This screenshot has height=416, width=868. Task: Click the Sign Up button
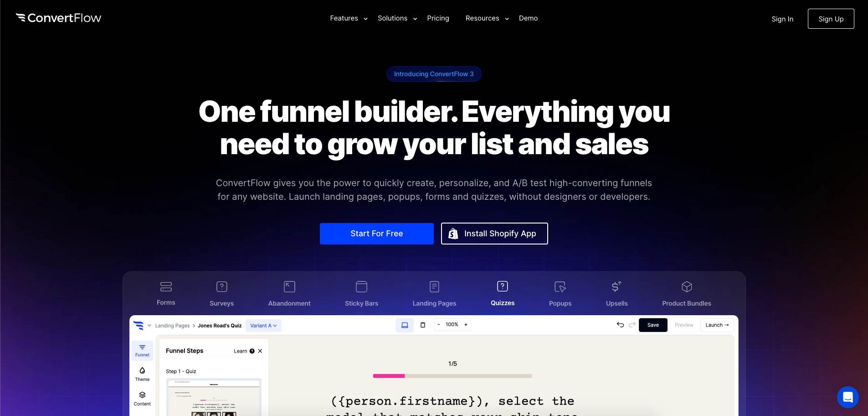831,19
